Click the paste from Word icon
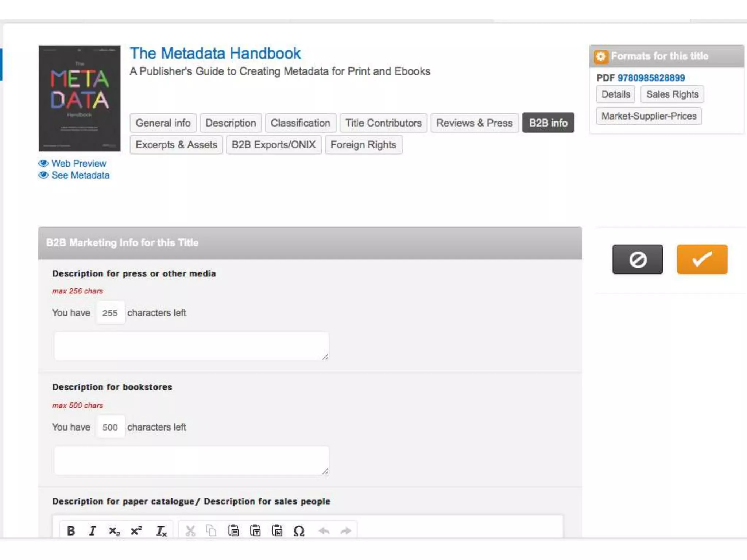747x560 pixels. [x=277, y=530]
